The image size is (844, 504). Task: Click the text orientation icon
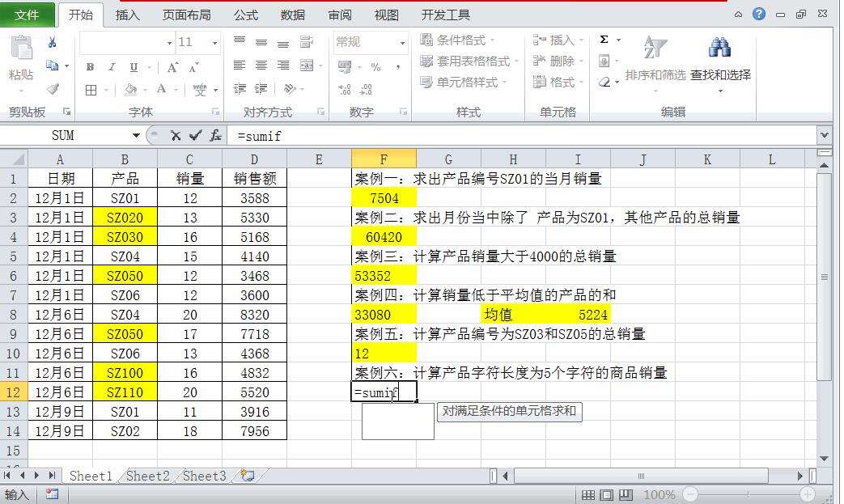(291, 89)
